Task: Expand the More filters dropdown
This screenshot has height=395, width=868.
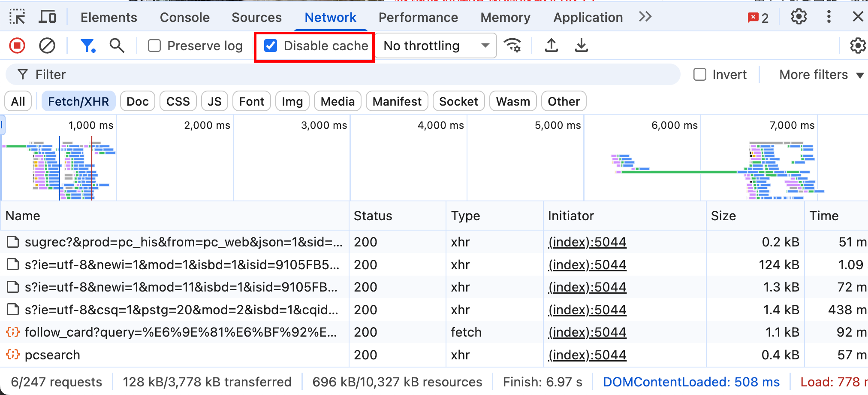Action: 821,75
